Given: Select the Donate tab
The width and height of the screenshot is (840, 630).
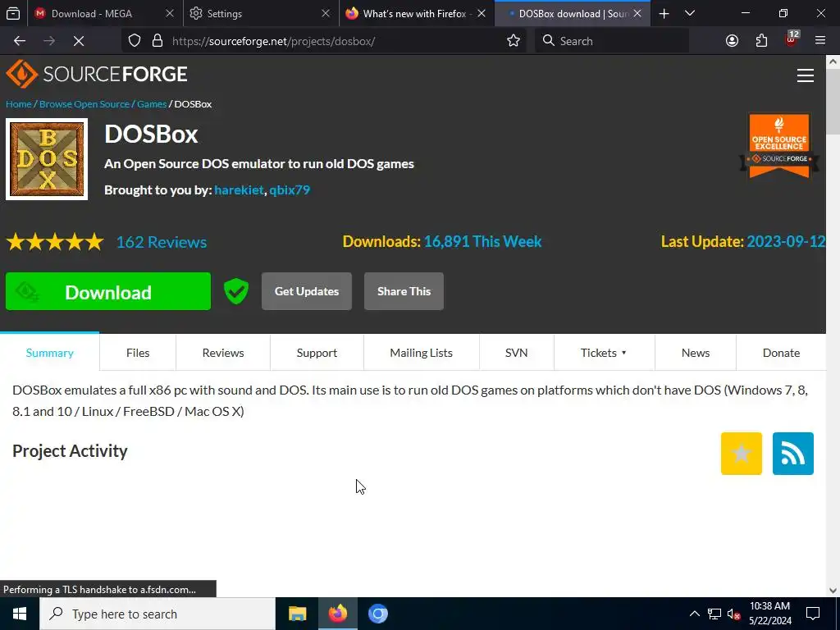Looking at the screenshot, I should click(781, 353).
